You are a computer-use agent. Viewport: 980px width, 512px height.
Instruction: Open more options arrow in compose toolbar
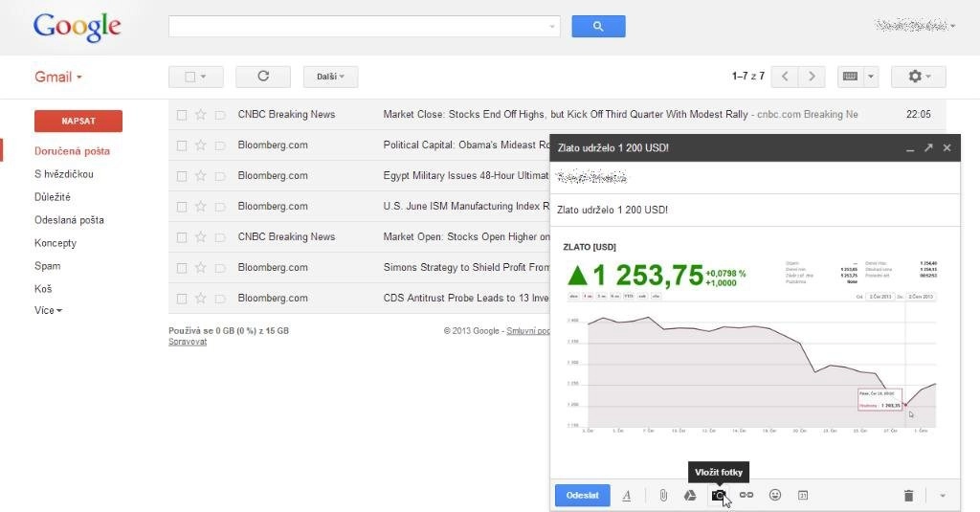(943, 495)
